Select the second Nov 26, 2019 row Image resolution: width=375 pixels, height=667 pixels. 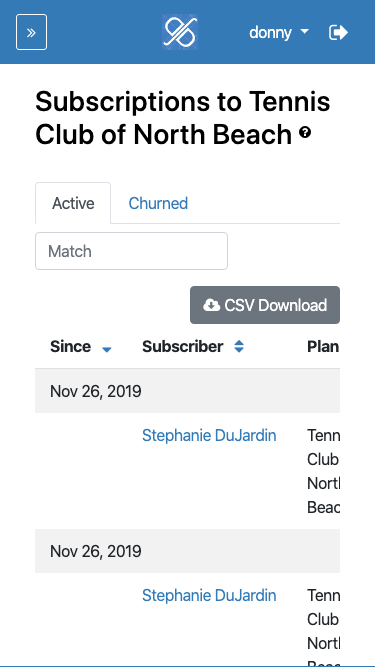188,551
